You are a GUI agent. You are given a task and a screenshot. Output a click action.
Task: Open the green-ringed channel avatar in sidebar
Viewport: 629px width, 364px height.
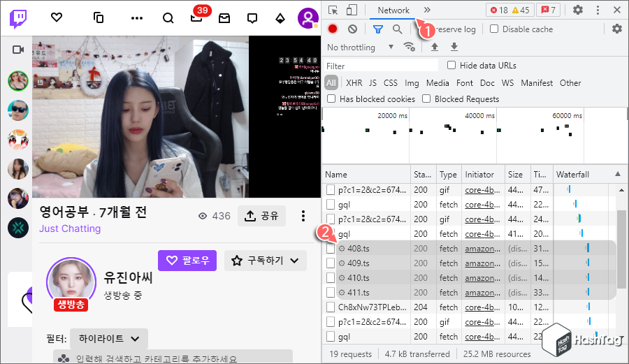(18, 81)
